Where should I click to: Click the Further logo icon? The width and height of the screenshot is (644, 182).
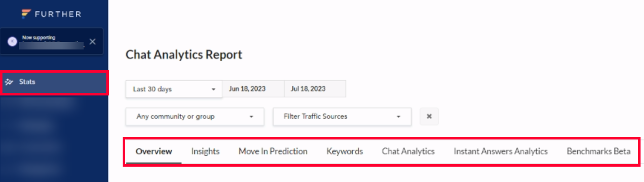tap(27, 14)
